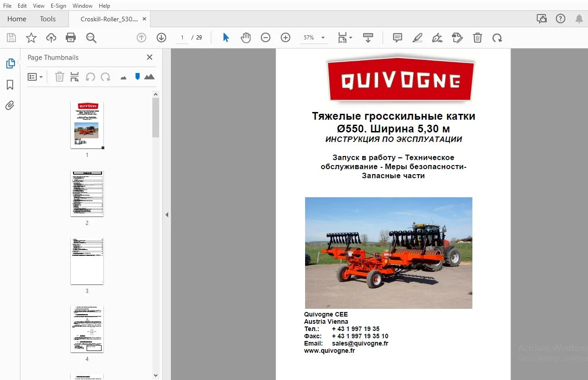Select the Croskill-Roller_530 document tab
Screen dimensions: 588x380
[109, 19]
